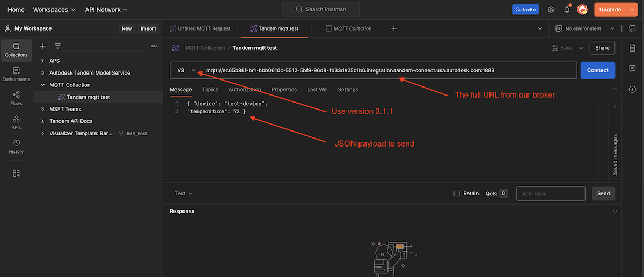Open the Save options dropdown arrow
The width and height of the screenshot is (644, 277).
point(581,48)
